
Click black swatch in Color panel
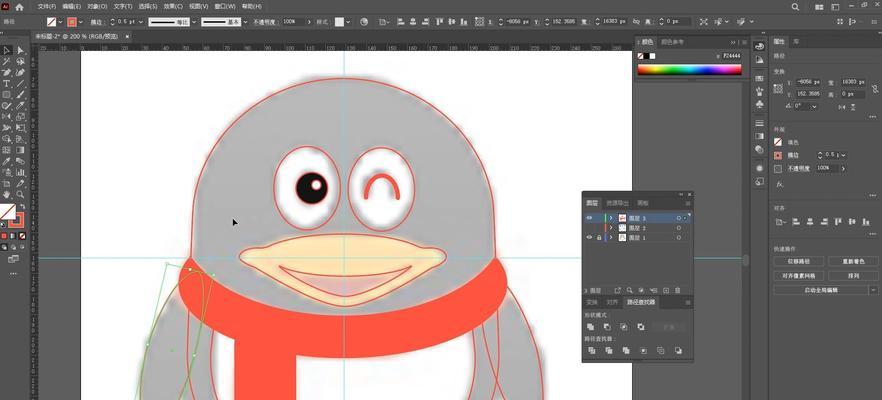[646, 56]
